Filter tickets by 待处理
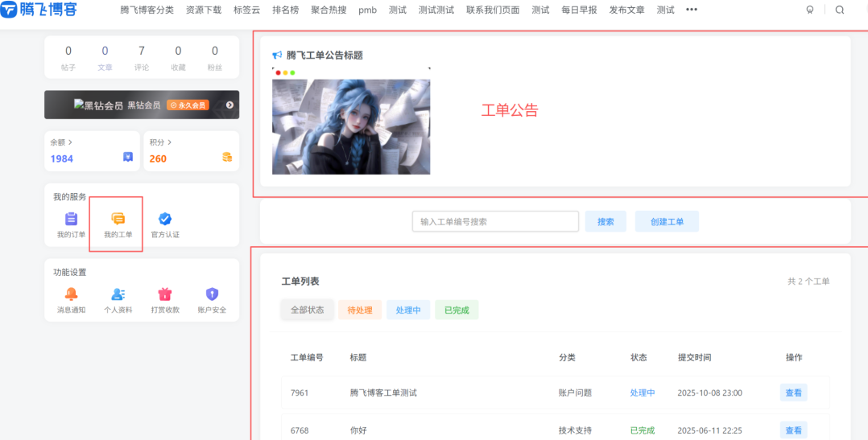Screen dimensions: 868x440 (x=360, y=310)
